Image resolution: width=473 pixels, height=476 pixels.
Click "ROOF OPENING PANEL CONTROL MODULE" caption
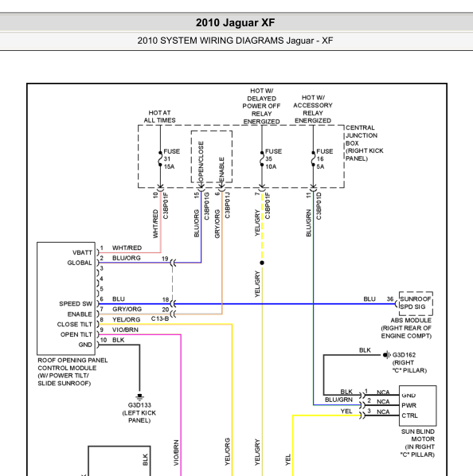[x=72, y=364]
